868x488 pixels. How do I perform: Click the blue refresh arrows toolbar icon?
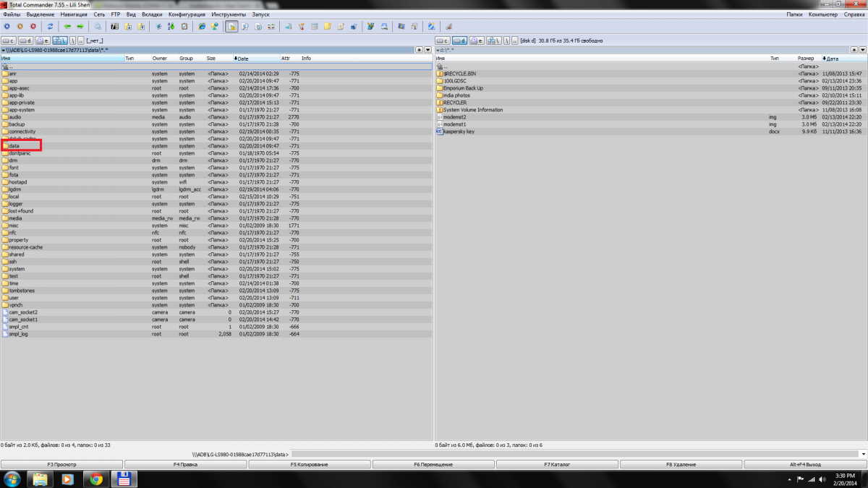pyautogui.click(x=51, y=27)
